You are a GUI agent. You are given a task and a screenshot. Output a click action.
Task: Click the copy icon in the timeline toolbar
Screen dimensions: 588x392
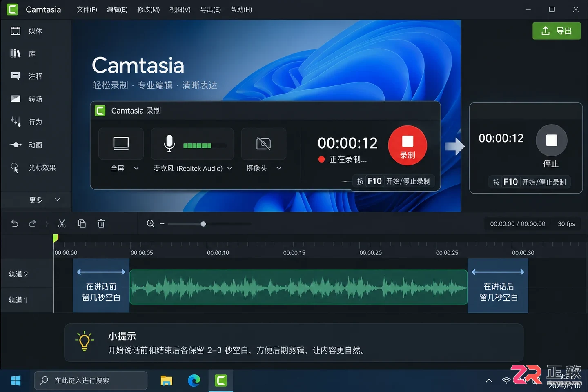tap(82, 223)
